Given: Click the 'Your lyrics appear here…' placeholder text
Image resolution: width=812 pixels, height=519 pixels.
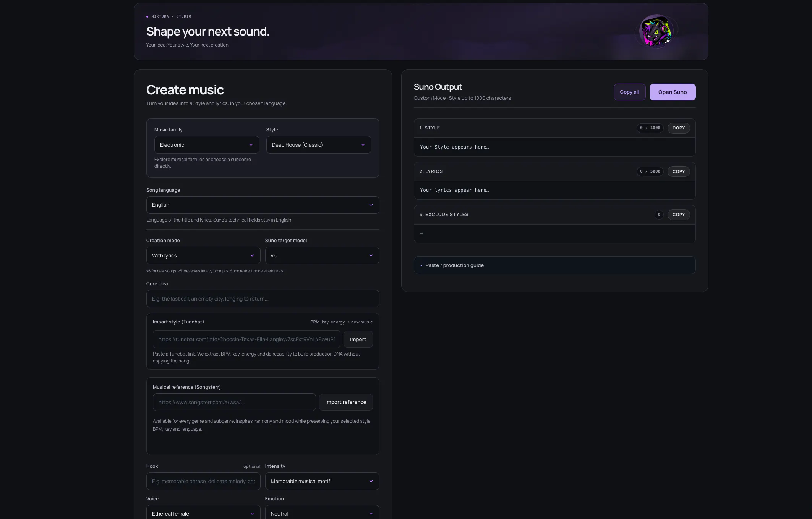Looking at the screenshot, I should coord(454,190).
